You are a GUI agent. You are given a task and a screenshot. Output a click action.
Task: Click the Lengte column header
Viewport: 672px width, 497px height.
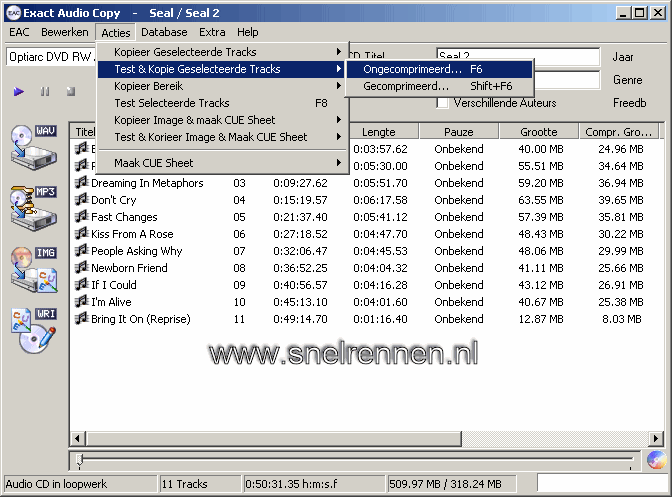click(x=384, y=132)
